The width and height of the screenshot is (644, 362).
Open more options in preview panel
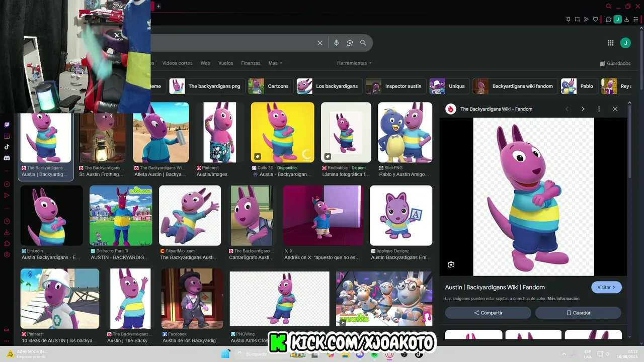(599, 109)
